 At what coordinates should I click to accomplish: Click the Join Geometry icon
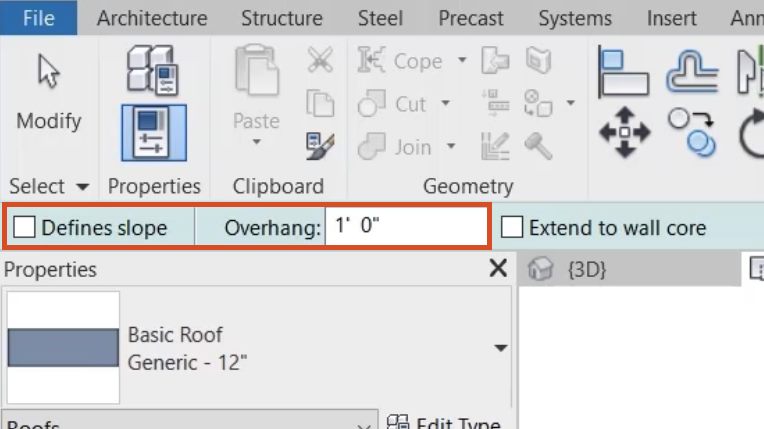click(x=372, y=146)
